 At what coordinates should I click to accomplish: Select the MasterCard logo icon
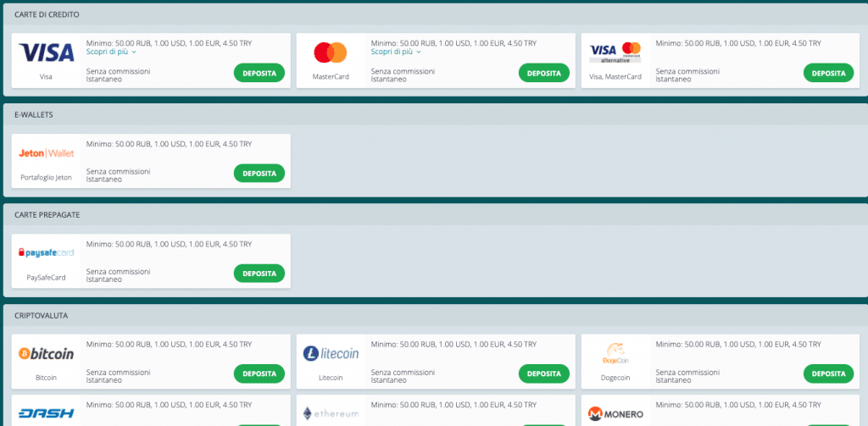[x=331, y=53]
